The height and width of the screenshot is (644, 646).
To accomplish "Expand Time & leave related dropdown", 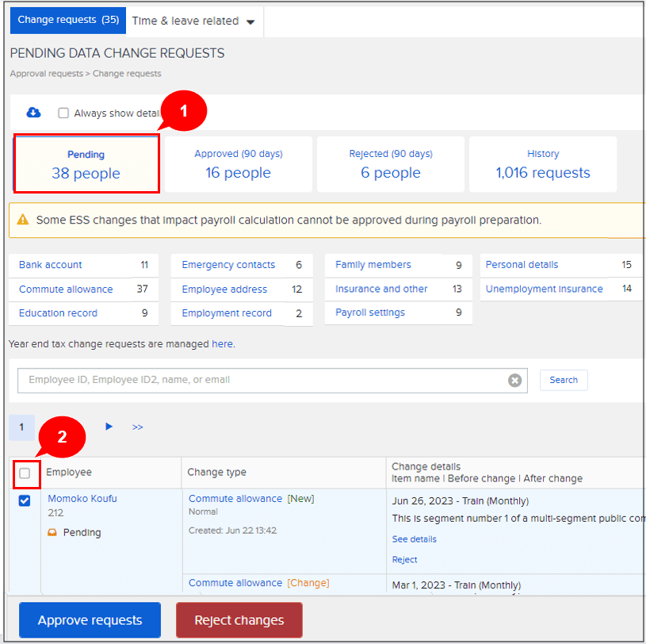I will pyautogui.click(x=193, y=21).
